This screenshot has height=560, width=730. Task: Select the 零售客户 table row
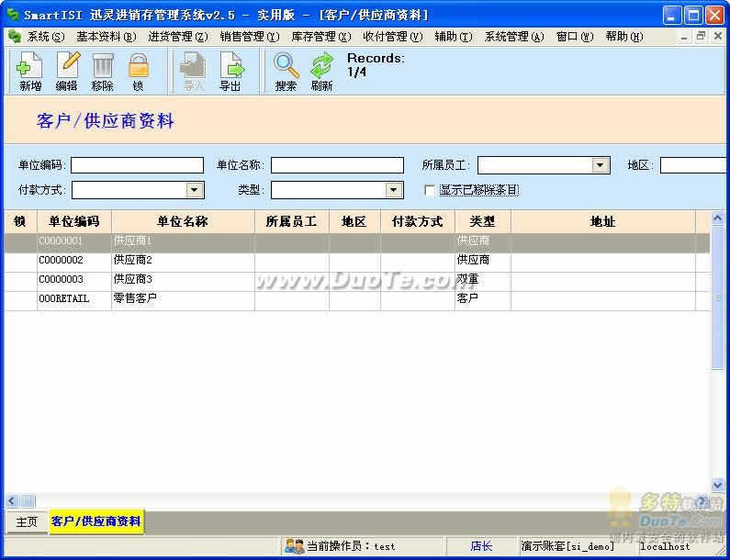[x=135, y=299]
